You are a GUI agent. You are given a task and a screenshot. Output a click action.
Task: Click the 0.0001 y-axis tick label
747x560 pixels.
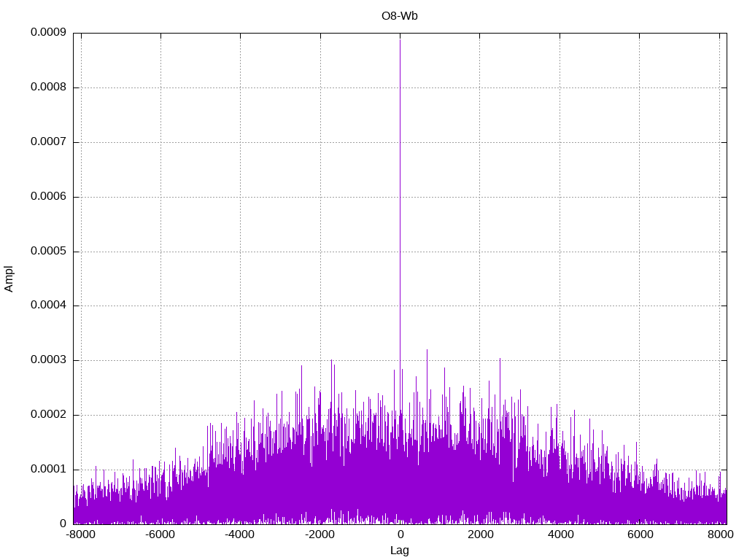point(48,470)
